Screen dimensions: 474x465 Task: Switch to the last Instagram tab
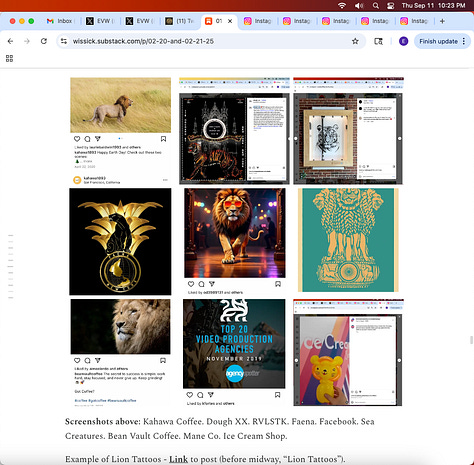tap(414, 21)
